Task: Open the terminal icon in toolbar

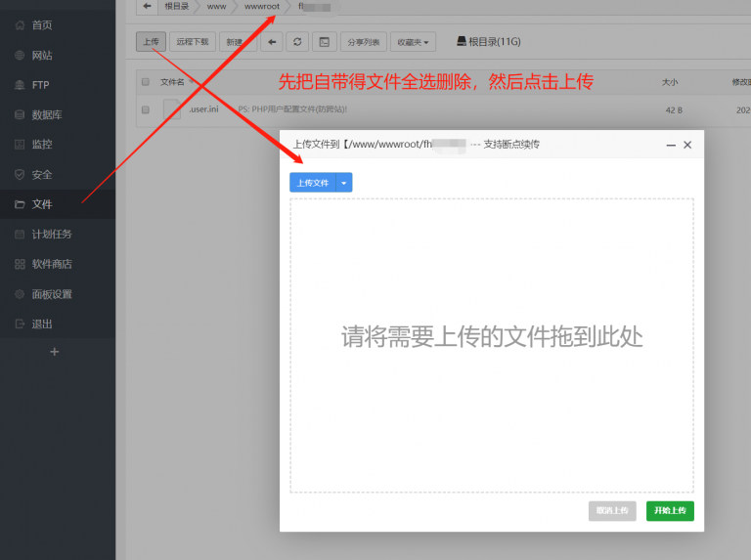Action: coord(325,42)
